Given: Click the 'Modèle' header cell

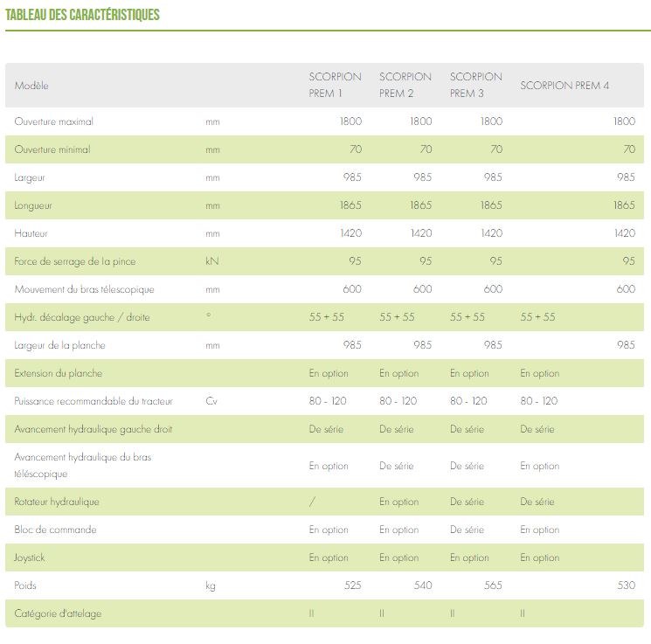Looking at the screenshot, I should [x=31, y=86].
